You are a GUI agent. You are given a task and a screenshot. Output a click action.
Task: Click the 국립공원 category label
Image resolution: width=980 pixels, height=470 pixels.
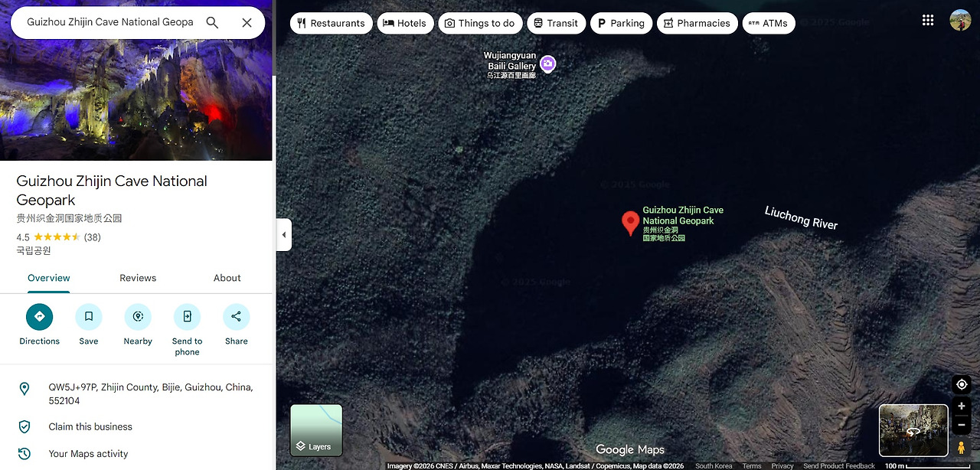[34, 250]
